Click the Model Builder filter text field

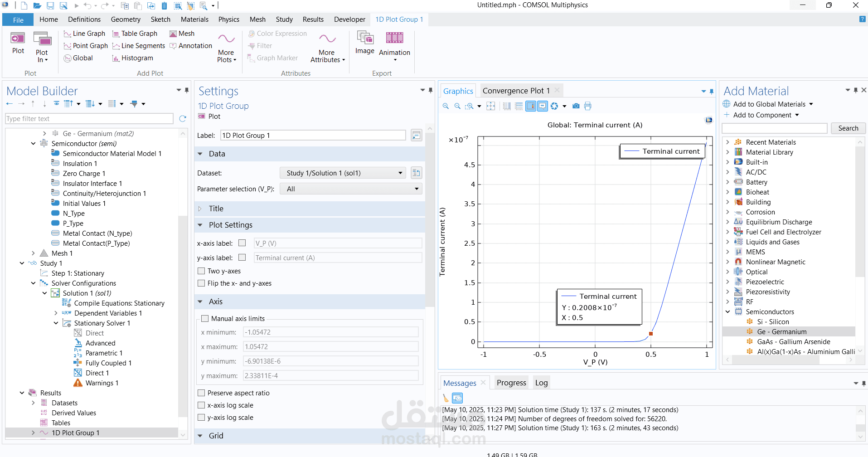click(89, 119)
